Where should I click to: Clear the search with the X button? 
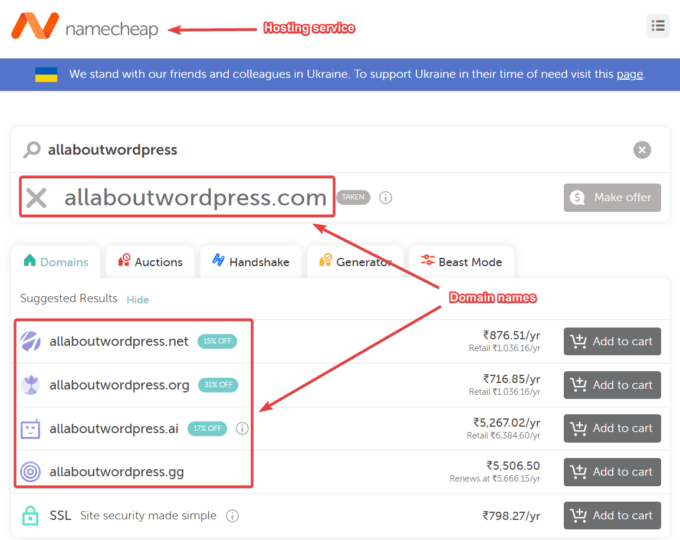click(642, 150)
